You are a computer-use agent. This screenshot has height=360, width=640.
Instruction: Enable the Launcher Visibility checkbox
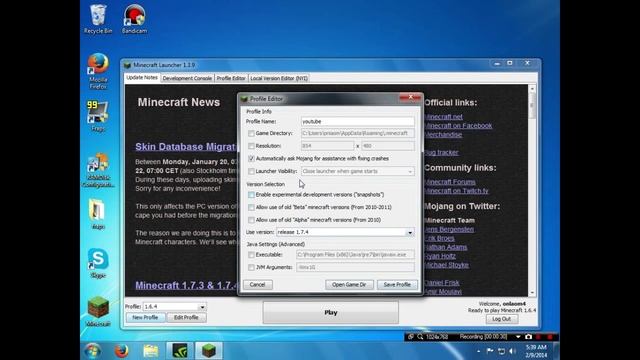251,171
